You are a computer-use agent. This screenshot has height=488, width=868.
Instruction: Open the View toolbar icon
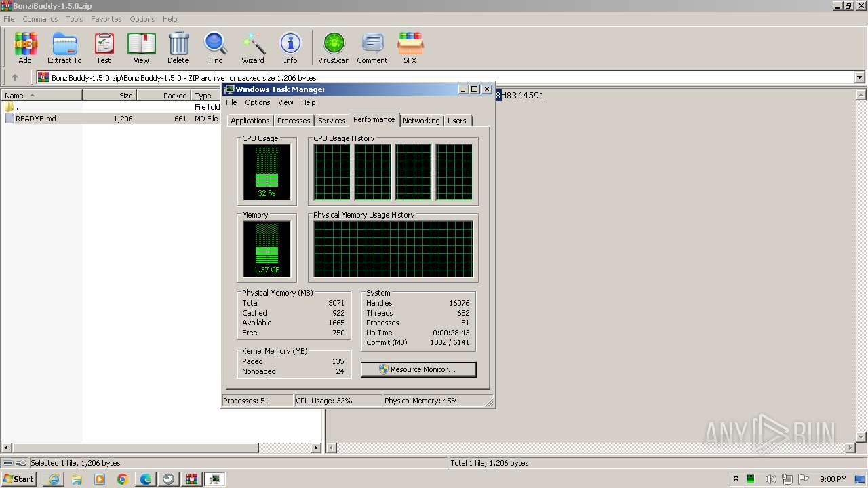coord(141,47)
